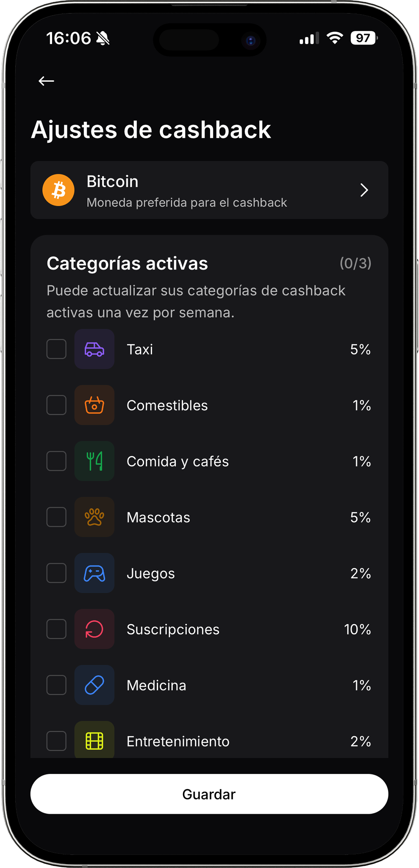Tap the Juegos gamepad icon

tap(94, 573)
